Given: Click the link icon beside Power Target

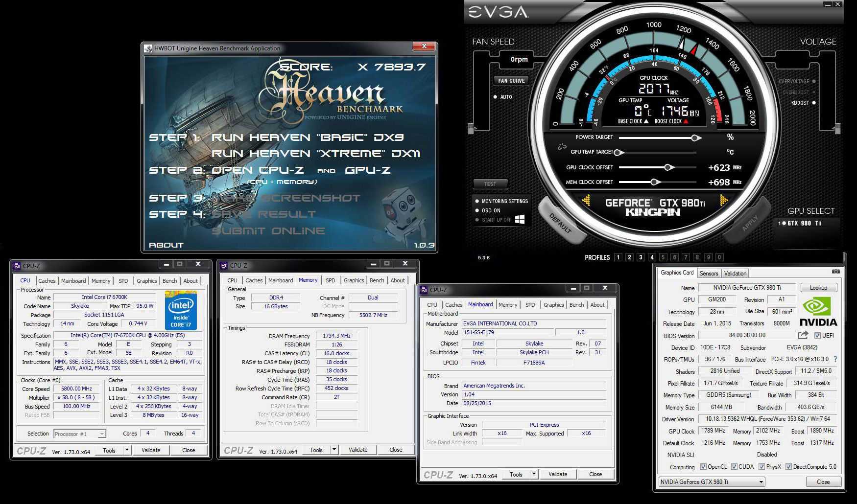Looking at the screenshot, I should (x=562, y=146).
